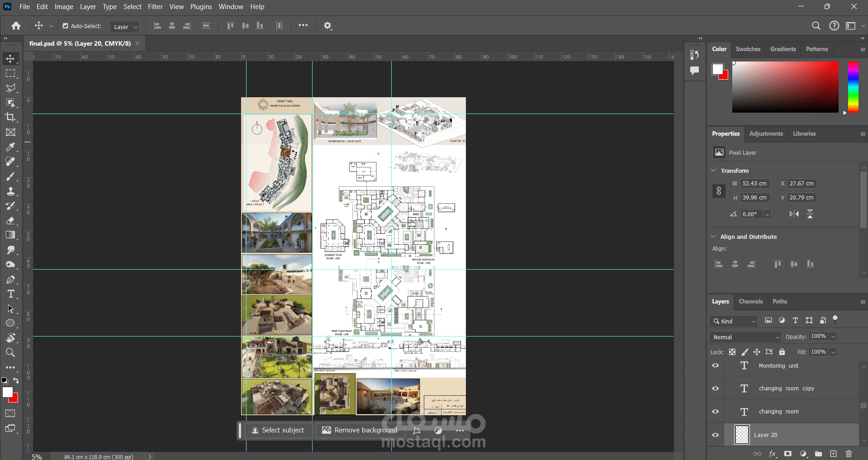868x460 pixels.
Task: Click the Remove background button
Action: point(360,430)
